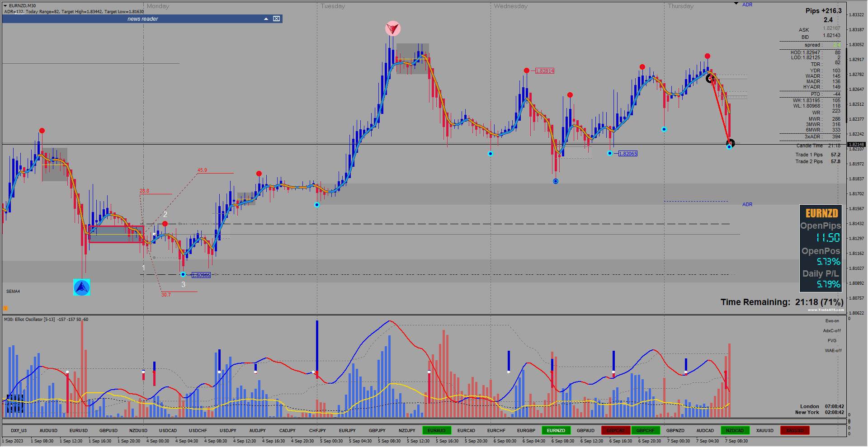Open the EURJPY symbol button
Viewport: 868px width, 447px height.
coord(347,431)
